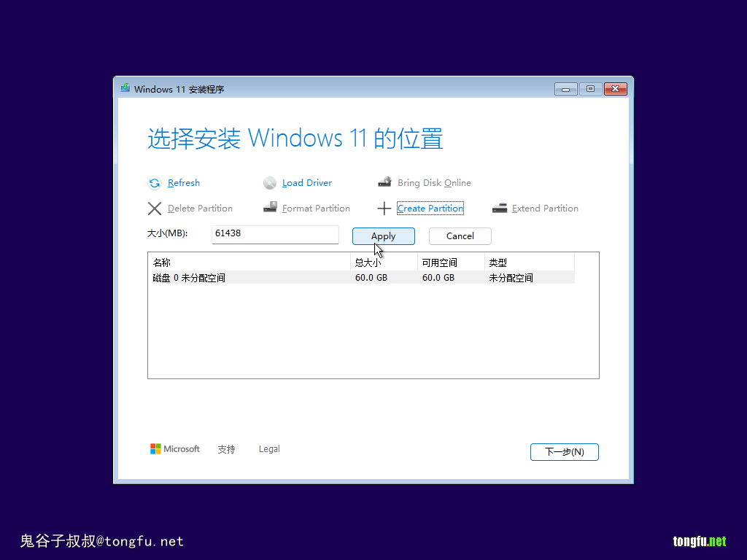747x560 pixels.
Task: Focus the 大小(MB) size input field
Action: click(275, 234)
